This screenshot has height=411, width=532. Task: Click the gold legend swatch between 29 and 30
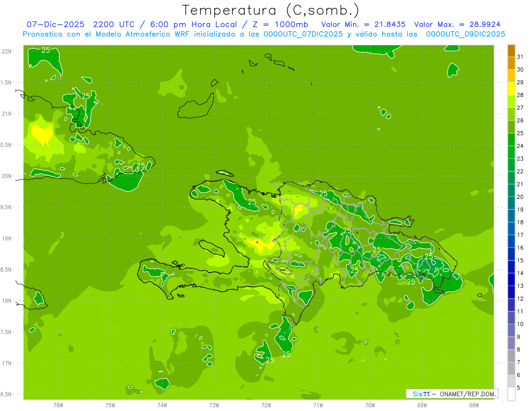click(511, 76)
